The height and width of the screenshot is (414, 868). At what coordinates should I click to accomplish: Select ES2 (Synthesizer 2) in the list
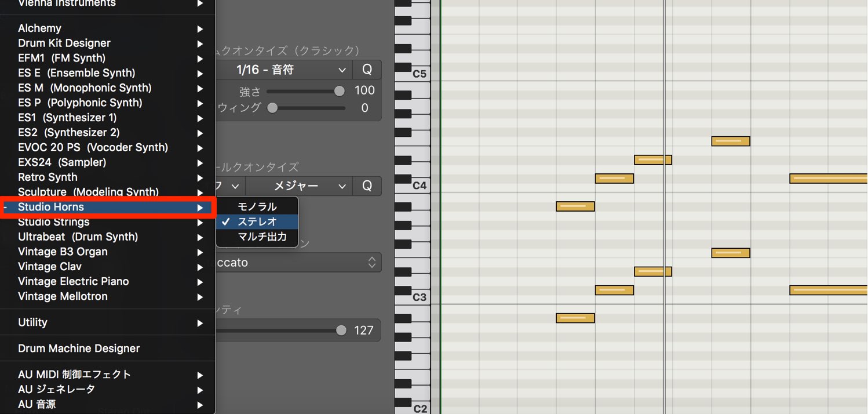click(x=108, y=132)
